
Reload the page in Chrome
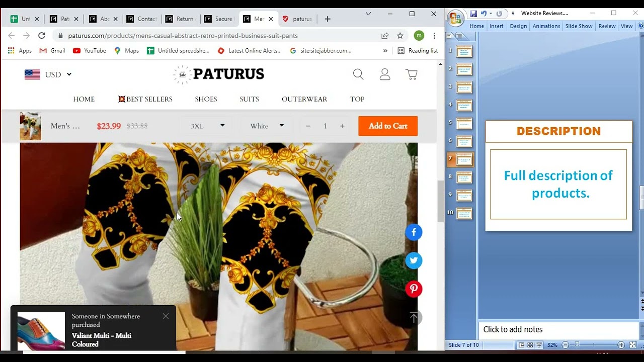(42, 36)
